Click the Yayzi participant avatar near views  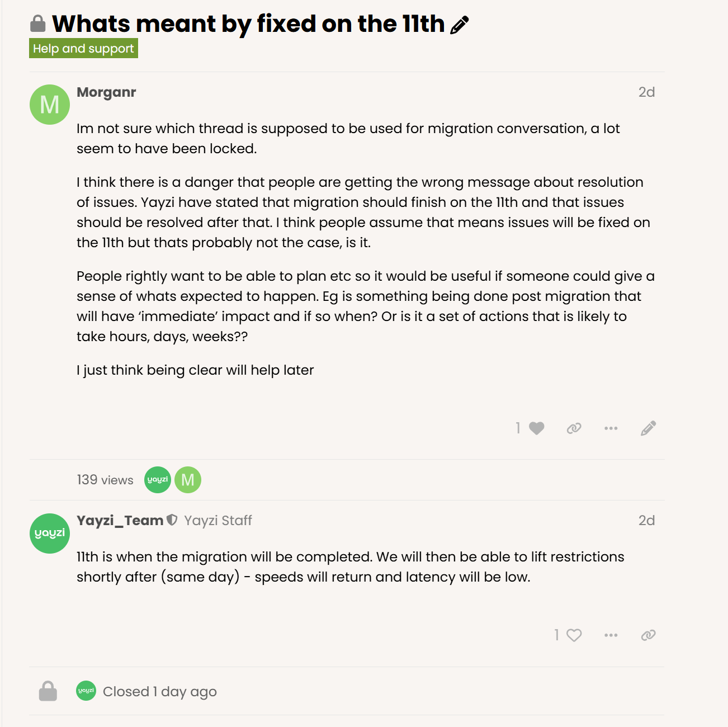pos(158,480)
